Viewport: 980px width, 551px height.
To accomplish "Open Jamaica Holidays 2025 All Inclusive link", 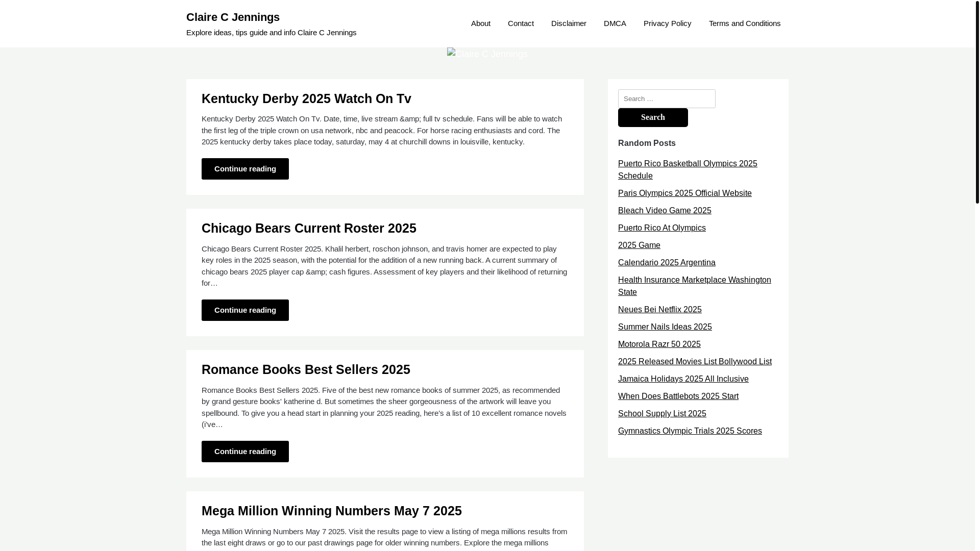I will [683, 379].
